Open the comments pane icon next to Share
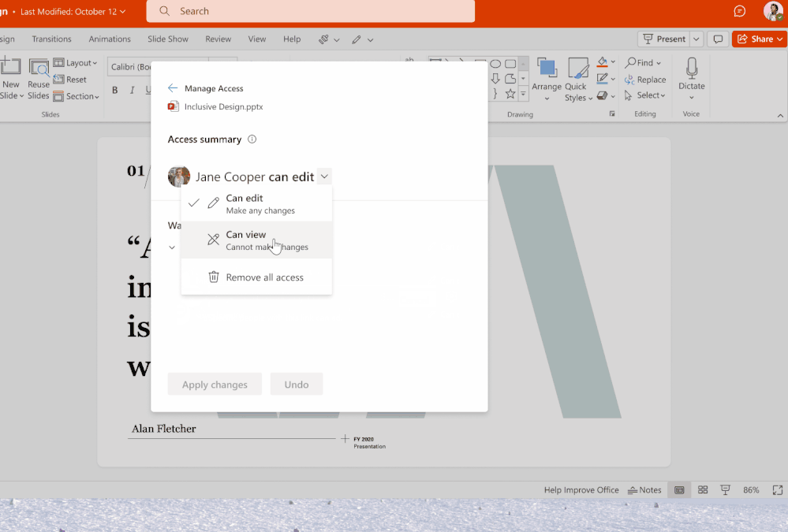 pos(718,39)
